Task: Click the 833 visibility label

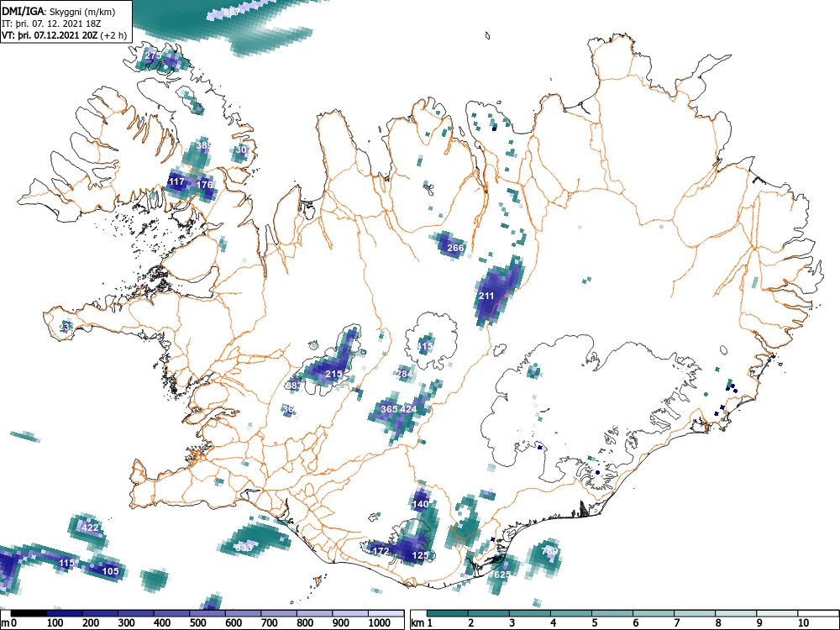Action: tap(244, 548)
